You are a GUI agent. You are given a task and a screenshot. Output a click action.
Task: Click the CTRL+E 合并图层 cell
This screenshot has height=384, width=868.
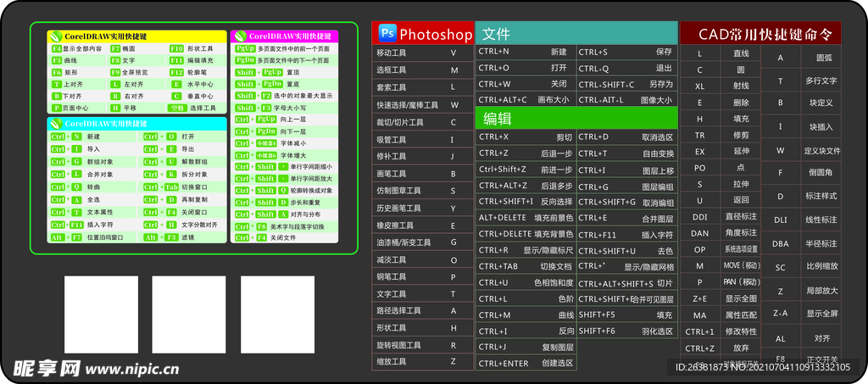coord(626,219)
